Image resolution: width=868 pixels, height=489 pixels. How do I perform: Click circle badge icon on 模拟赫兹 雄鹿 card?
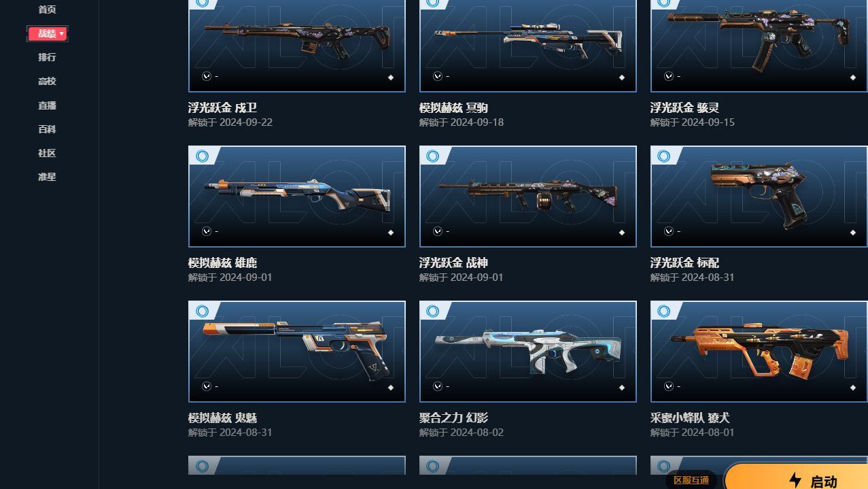[x=202, y=156]
